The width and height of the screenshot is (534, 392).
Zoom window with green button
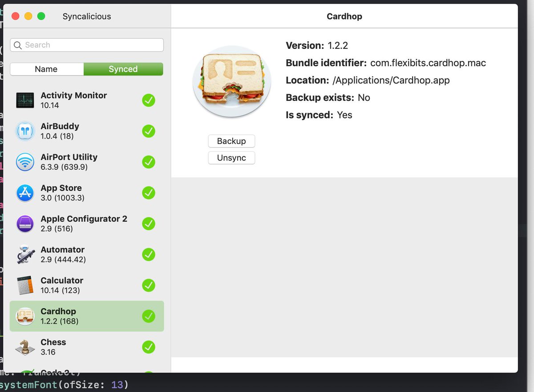[x=41, y=16]
